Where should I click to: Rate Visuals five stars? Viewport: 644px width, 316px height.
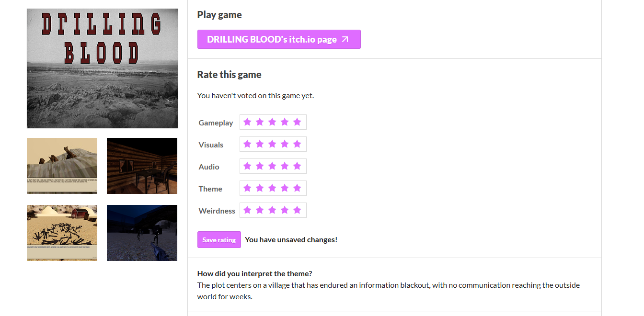[x=297, y=144]
